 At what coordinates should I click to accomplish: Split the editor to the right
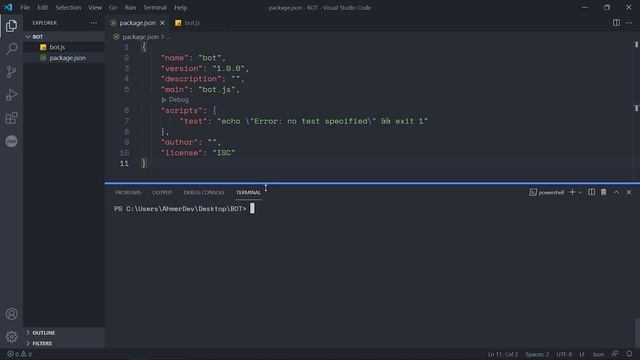tap(616, 23)
